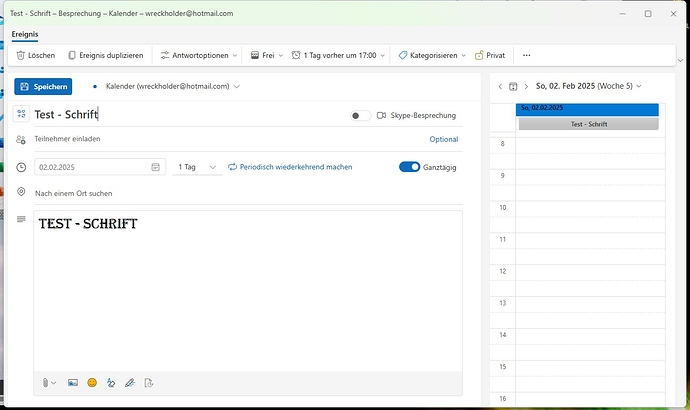Click the pen draw/signature icon
The image size is (690, 410).
click(x=129, y=383)
